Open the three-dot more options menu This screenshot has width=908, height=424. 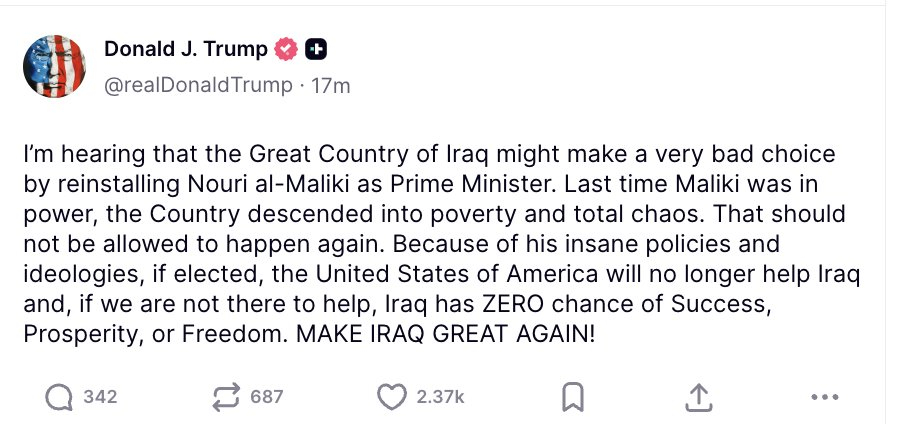pos(825,397)
